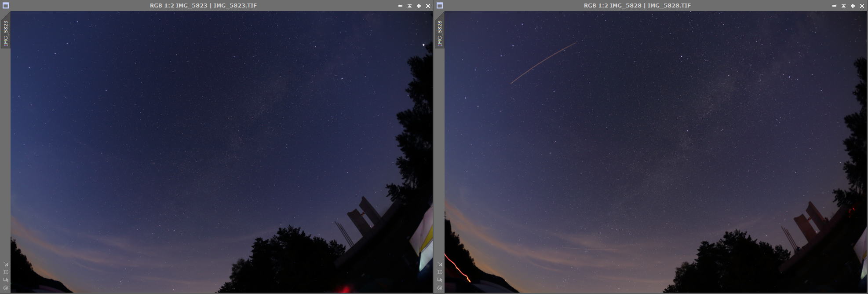Click diagonal-arrow fit icon in IMG_5828 window
This screenshot has width=868, height=294.
(x=440, y=264)
